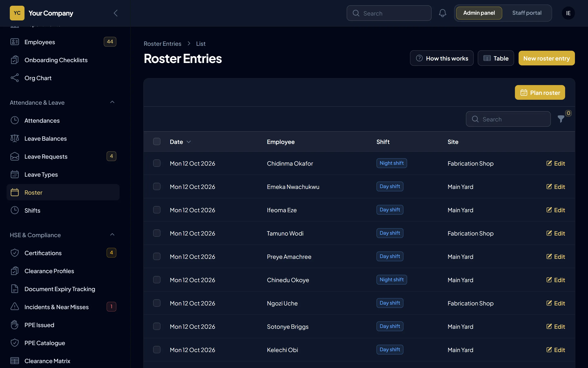Click the Leave Requests envelope icon
Image resolution: width=588 pixels, height=368 pixels.
tap(14, 156)
